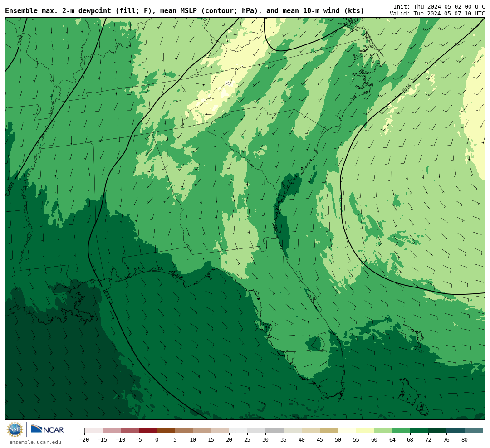Click the -20 colorbar tick label
The height and width of the screenshot is (448, 490).
click(x=84, y=440)
